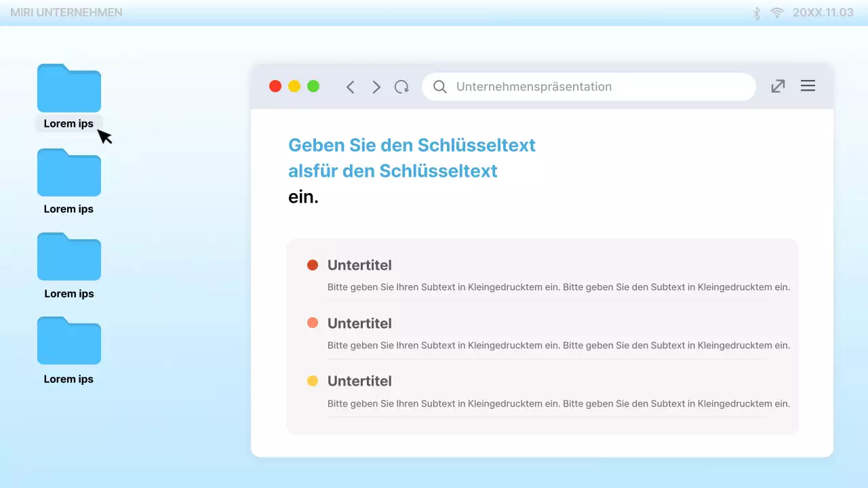
Task: Enter fullscreen using the expand arrows icon
Action: [x=777, y=86]
